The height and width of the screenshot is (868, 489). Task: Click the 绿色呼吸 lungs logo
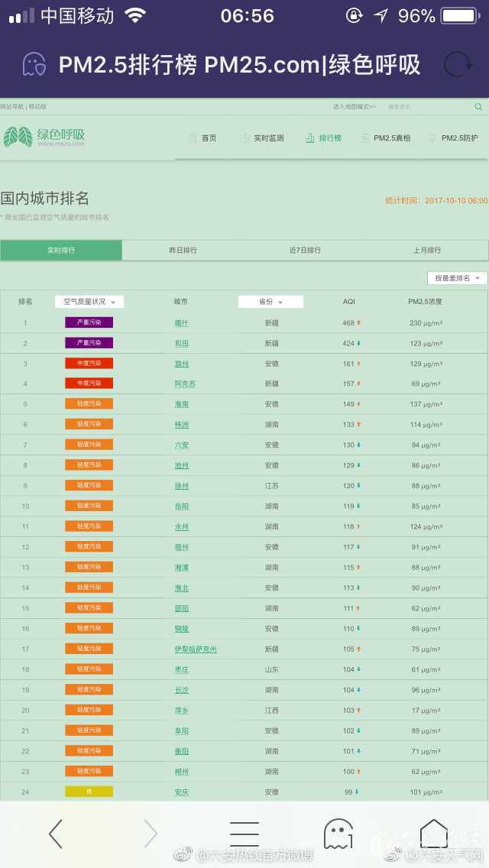44,137
